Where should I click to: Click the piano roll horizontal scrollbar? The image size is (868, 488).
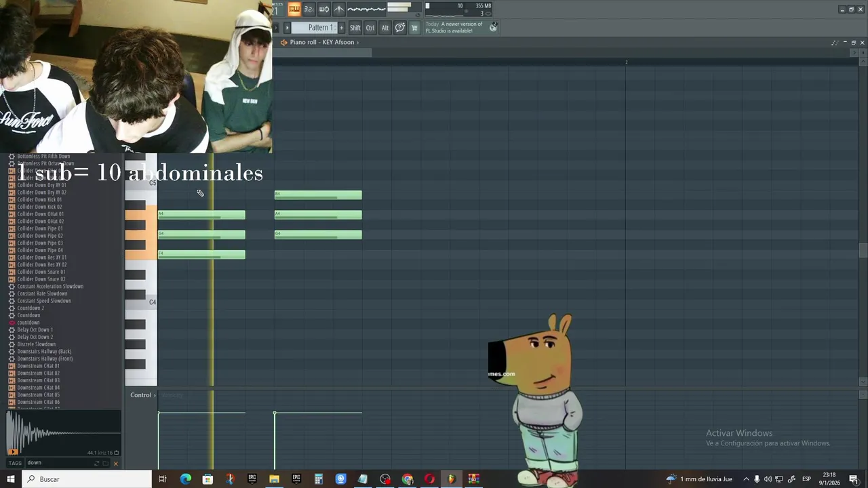click(x=322, y=53)
